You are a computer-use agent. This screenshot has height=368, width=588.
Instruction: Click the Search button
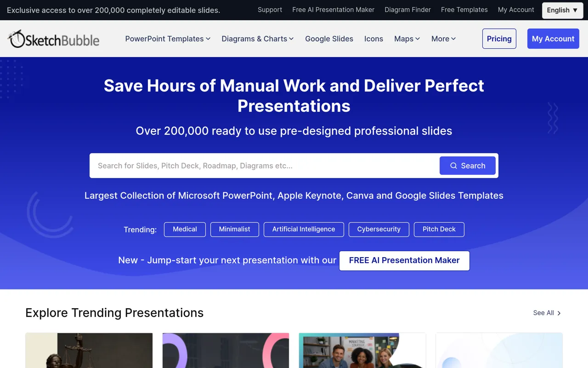point(468,166)
